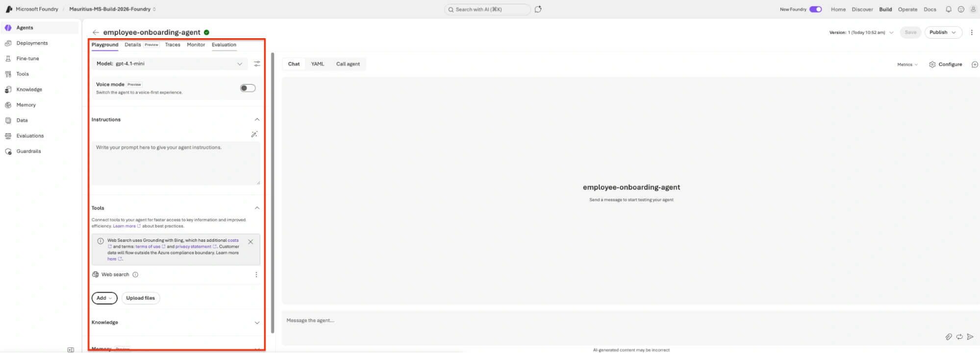
Task: Click the Message the agent input box
Action: [630, 328]
